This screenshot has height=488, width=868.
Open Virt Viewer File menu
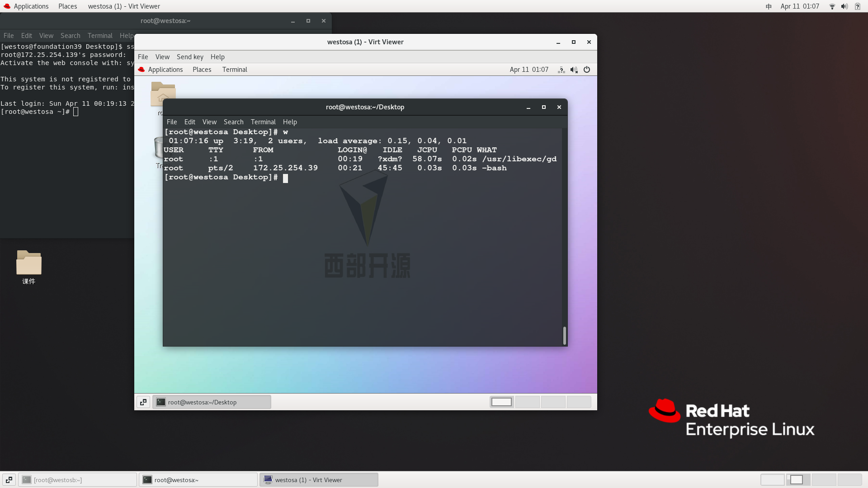click(x=143, y=57)
